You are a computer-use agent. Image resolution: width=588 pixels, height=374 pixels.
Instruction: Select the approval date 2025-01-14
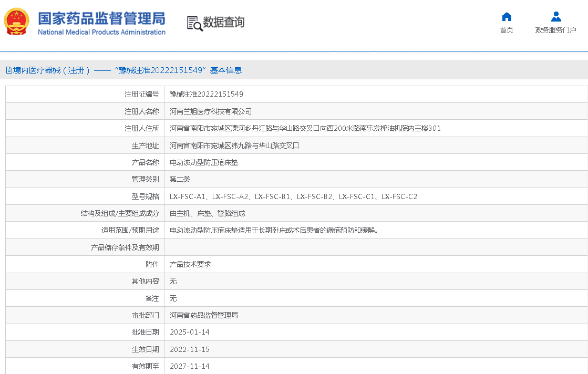tap(189, 333)
